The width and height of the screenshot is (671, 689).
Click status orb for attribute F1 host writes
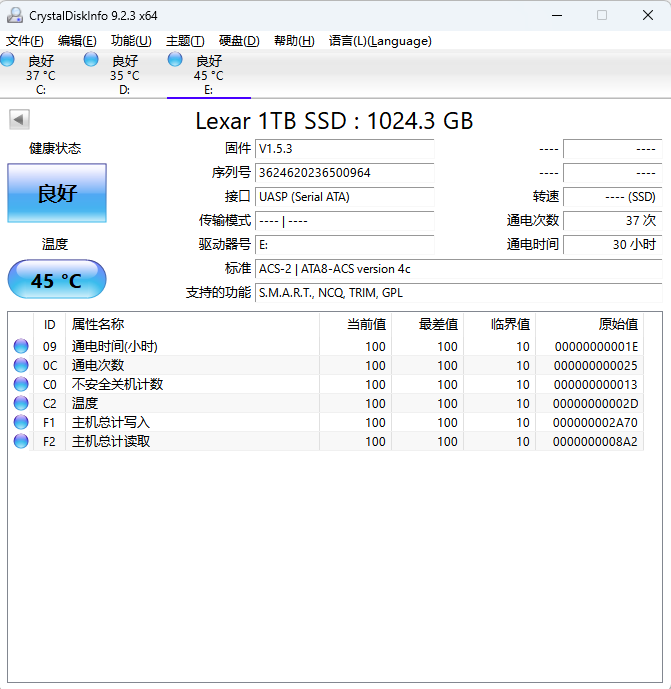(x=21, y=422)
